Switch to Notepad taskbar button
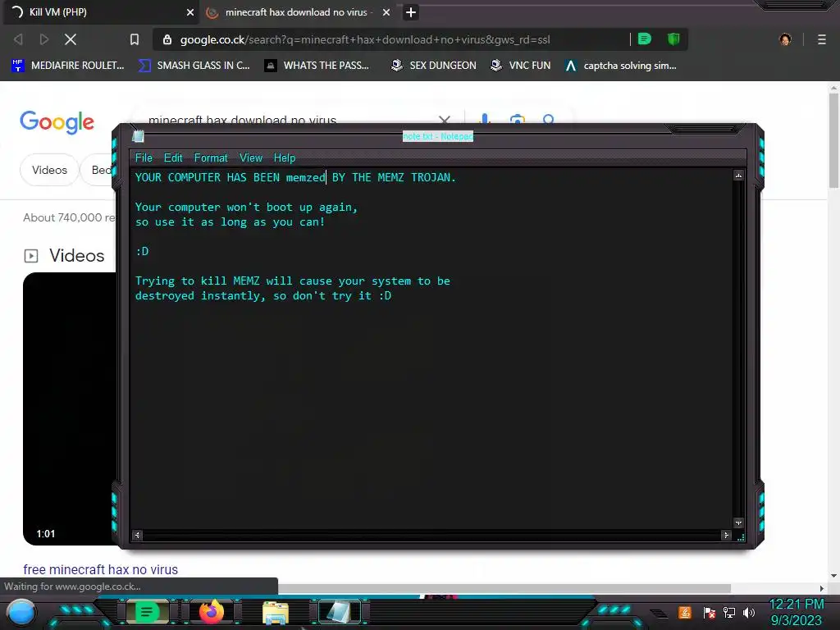The image size is (840, 630). 340,612
